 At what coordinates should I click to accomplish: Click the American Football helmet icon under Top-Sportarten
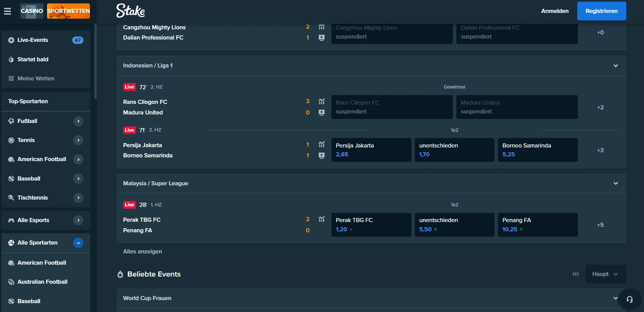tap(11, 159)
